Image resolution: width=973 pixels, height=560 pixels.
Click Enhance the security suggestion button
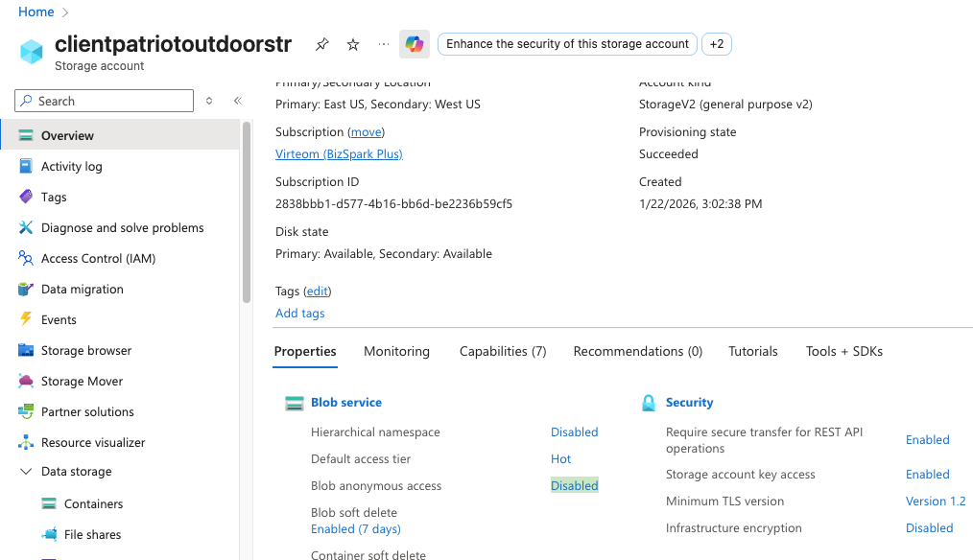click(x=567, y=44)
